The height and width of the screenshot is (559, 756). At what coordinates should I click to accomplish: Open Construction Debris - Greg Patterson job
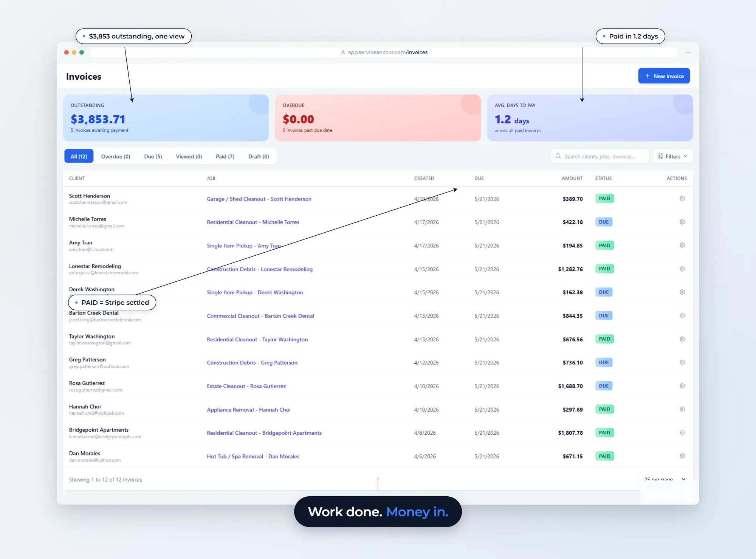click(x=252, y=363)
